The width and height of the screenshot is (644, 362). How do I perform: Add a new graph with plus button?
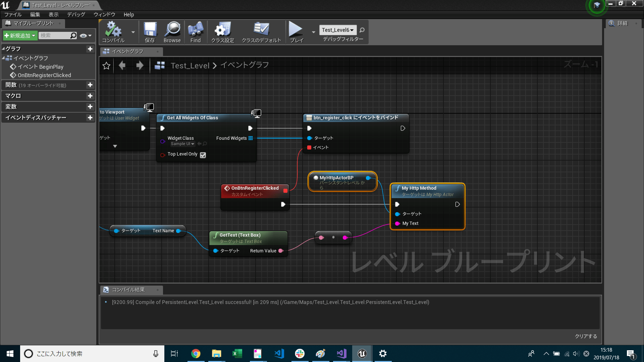point(90,49)
